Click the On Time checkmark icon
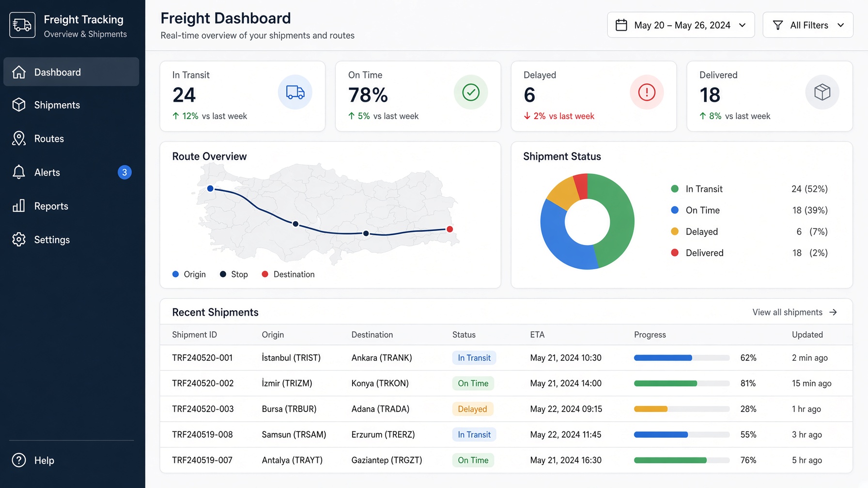 click(x=471, y=92)
